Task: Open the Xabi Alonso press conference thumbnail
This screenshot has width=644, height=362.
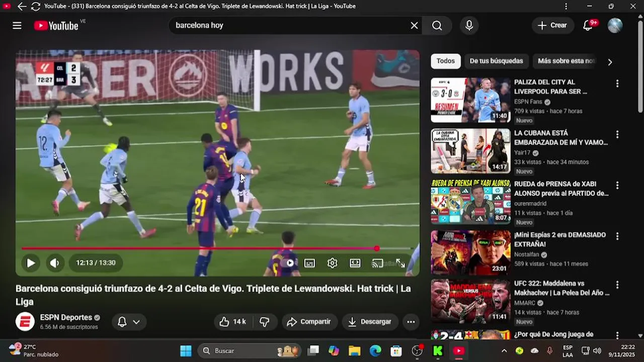Action: 470,202
